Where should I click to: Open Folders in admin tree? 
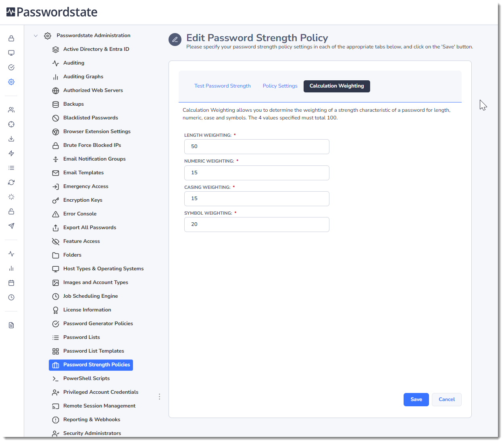click(72, 255)
